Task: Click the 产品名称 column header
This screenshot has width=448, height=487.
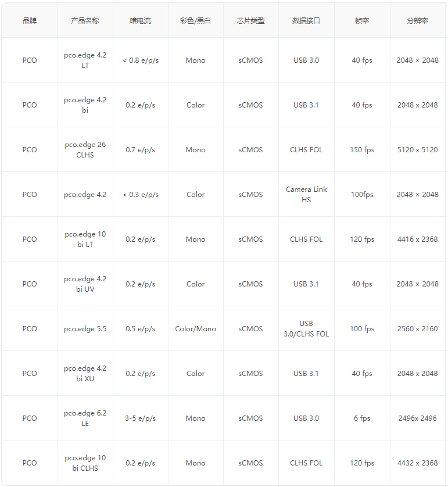Action: click(x=85, y=21)
